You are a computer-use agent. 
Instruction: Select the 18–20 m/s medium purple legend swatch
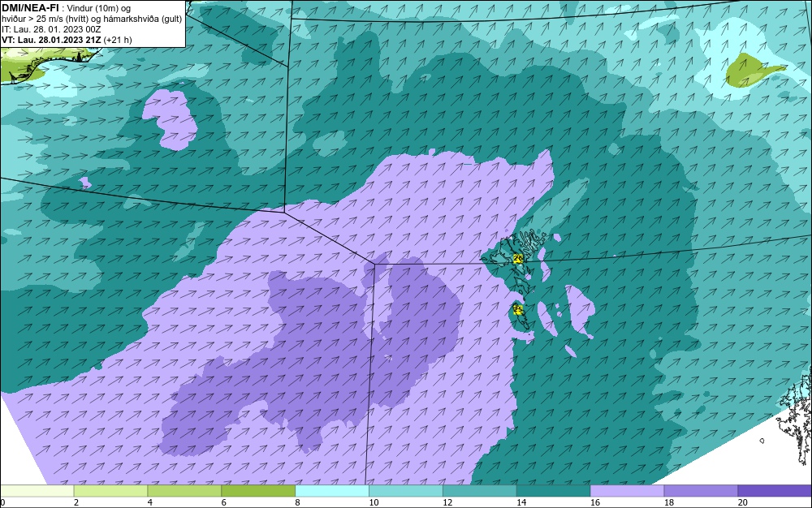701,491
